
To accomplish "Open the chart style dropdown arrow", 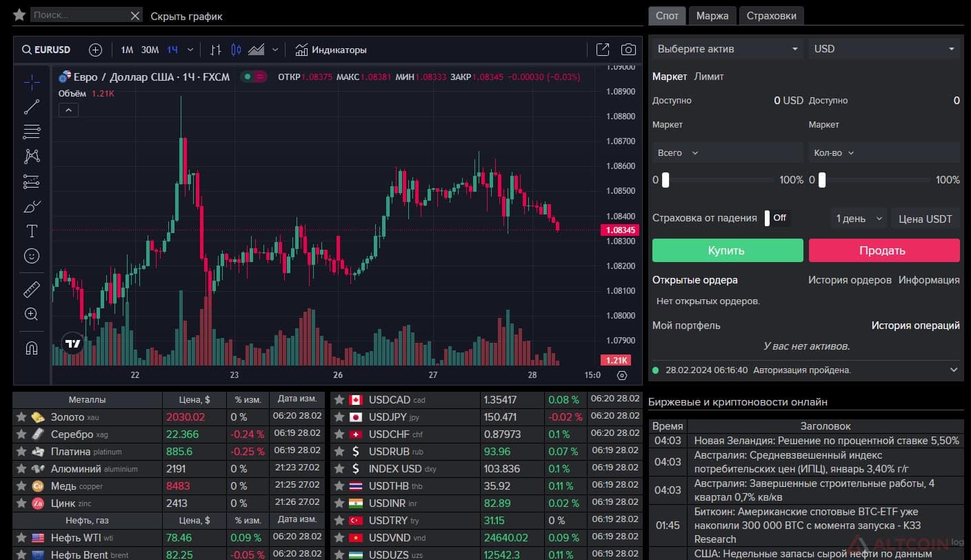I will coord(275,50).
